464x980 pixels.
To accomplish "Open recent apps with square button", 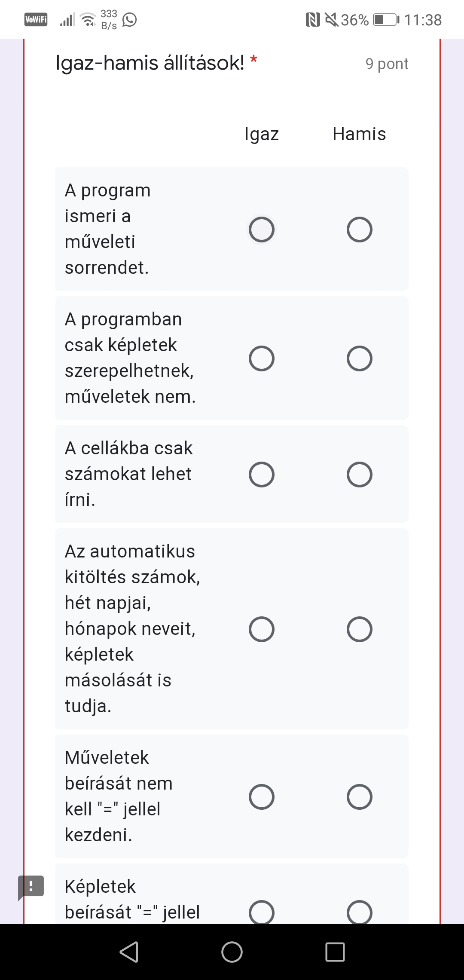I will [335, 952].
